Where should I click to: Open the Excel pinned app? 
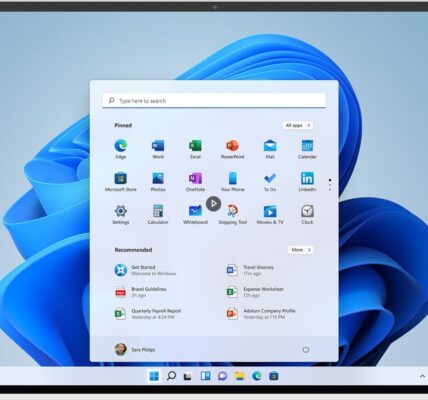(195, 149)
